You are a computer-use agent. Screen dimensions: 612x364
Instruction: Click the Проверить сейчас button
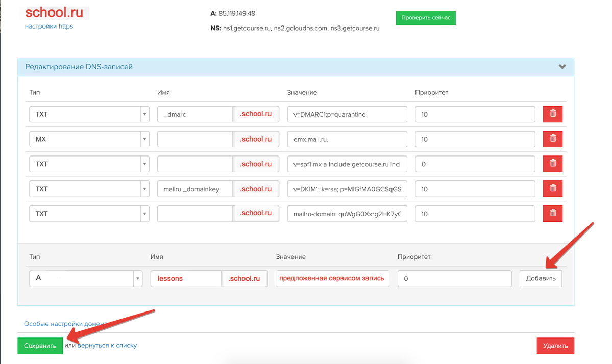(426, 17)
